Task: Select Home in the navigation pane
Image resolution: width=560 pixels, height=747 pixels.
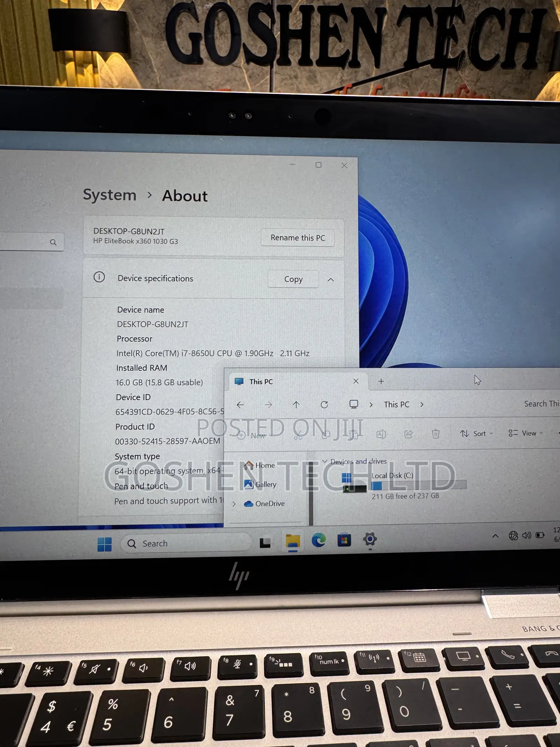Action: click(259, 465)
